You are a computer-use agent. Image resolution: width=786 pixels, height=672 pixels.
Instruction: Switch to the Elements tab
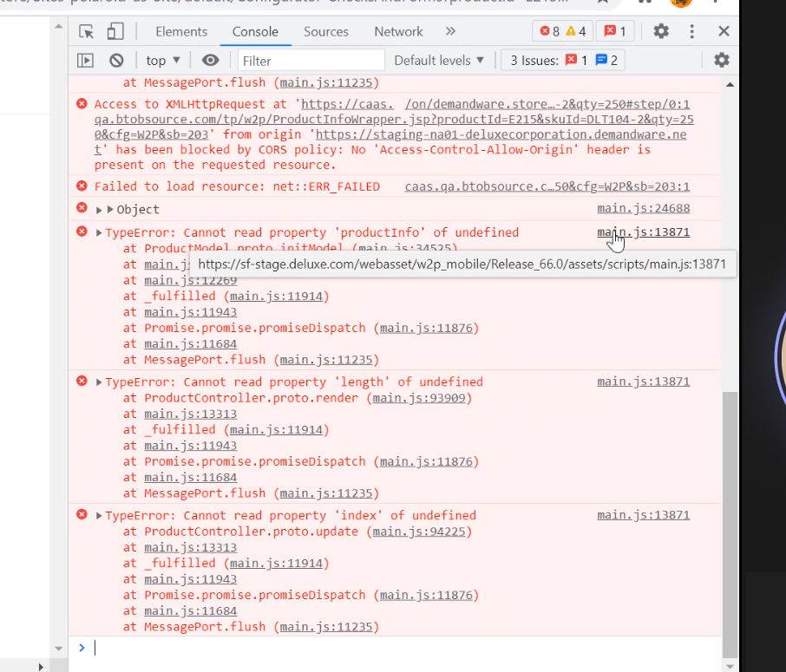tap(181, 31)
